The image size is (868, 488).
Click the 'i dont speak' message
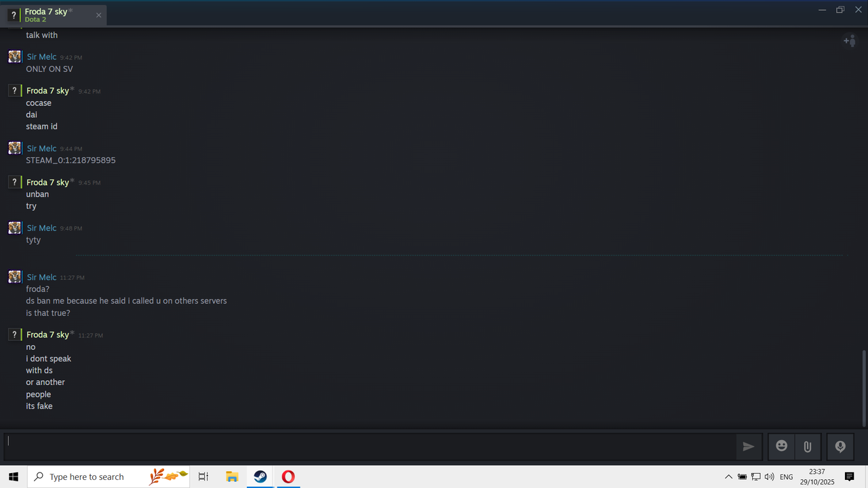click(x=49, y=359)
